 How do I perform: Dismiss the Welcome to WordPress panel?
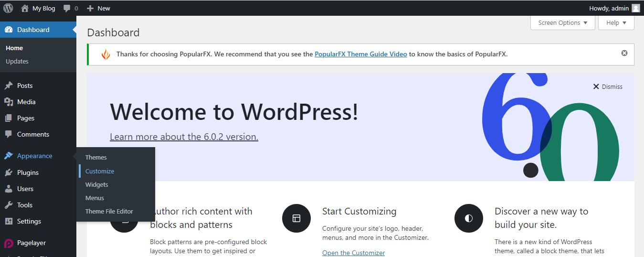(608, 86)
